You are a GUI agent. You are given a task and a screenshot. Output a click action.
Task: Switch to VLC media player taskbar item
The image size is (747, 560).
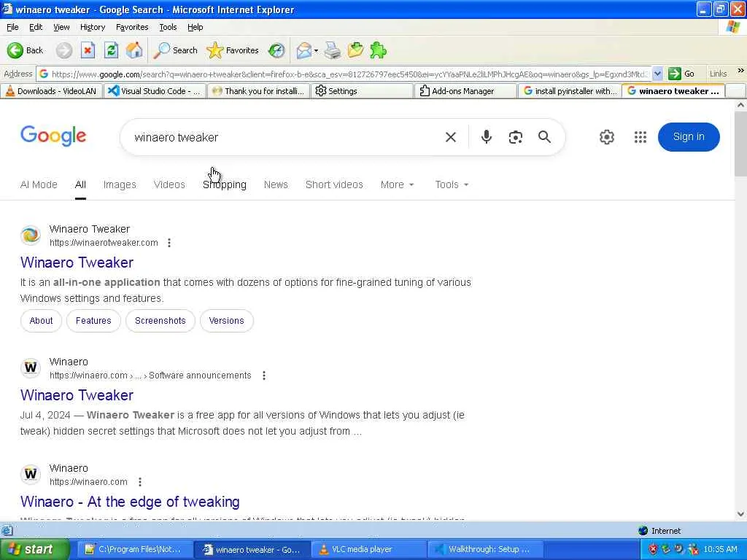pyautogui.click(x=368, y=549)
